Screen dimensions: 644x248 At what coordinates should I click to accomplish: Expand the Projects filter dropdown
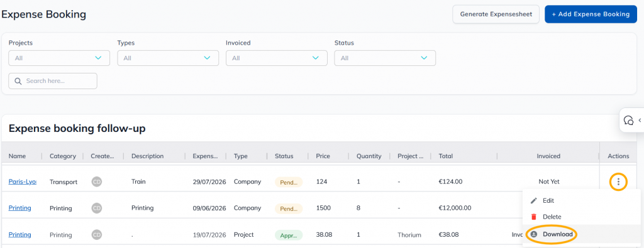click(59, 58)
